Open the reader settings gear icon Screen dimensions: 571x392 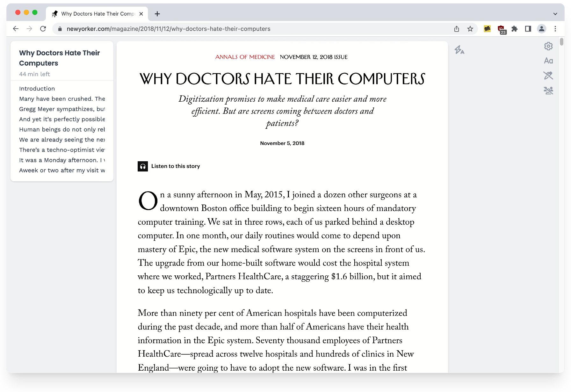[x=548, y=46]
